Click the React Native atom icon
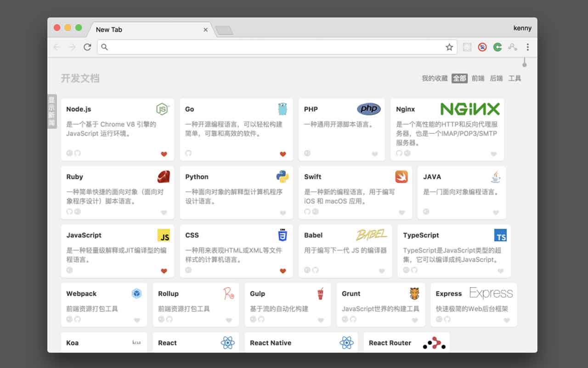Image resolution: width=588 pixels, height=368 pixels. (x=346, y=343)
